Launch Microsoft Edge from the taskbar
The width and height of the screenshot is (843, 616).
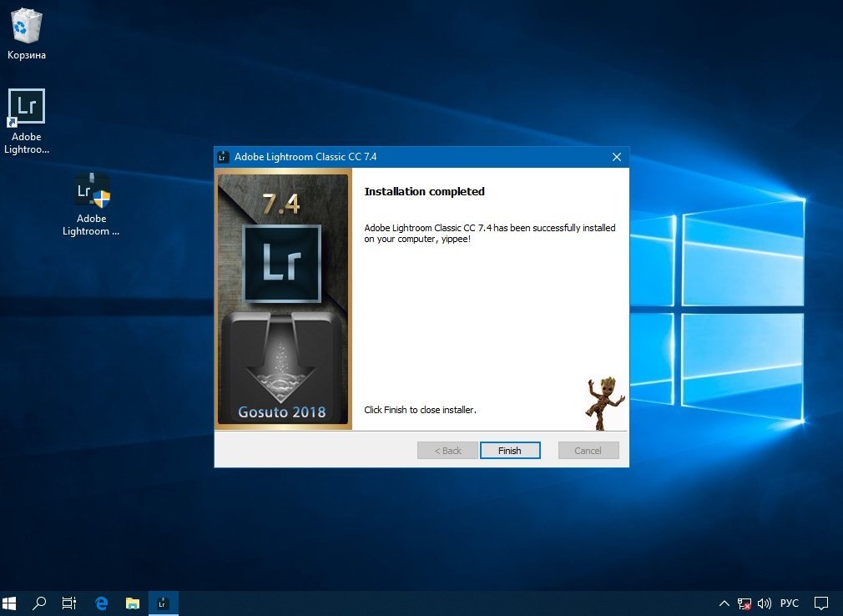point(101,603)
